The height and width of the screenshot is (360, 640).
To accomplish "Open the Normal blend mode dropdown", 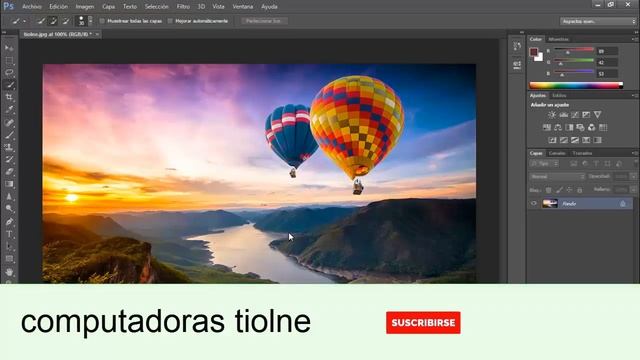I will pos(557,177).
